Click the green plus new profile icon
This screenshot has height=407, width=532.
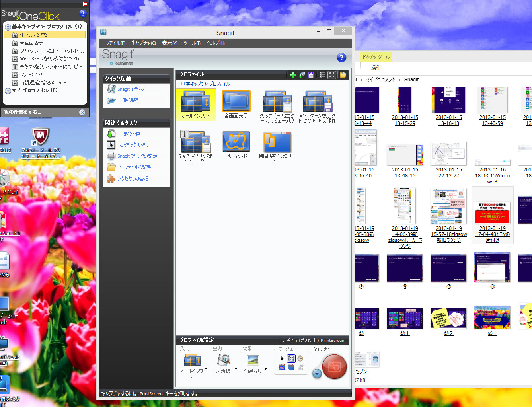[x=293, y=75]
